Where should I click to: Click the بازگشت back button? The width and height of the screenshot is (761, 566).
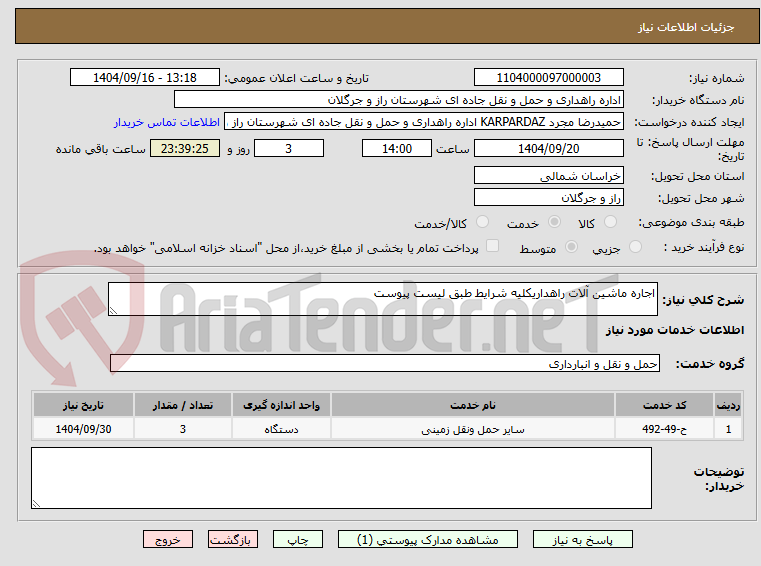[x=232, y=539]
